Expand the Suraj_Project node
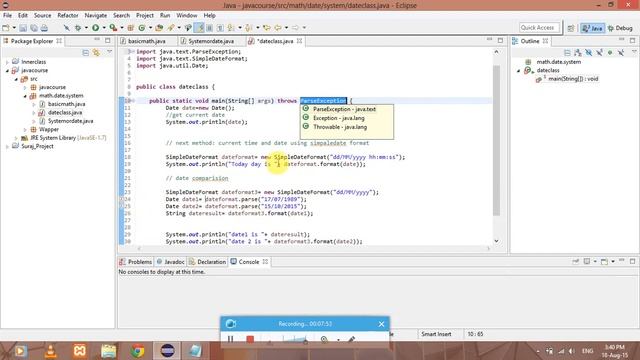640x360 pixels. pyautogui.click(x=7, y=147)
